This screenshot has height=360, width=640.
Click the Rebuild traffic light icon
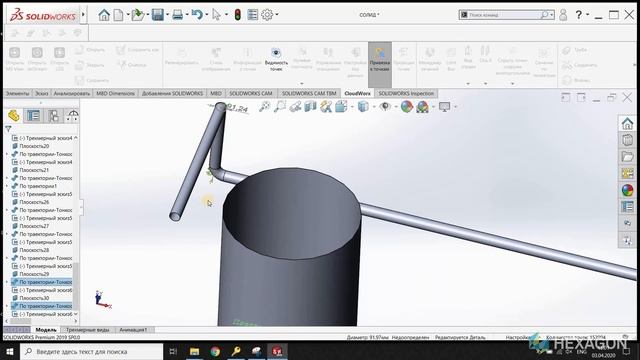click(x=238, y=15)
